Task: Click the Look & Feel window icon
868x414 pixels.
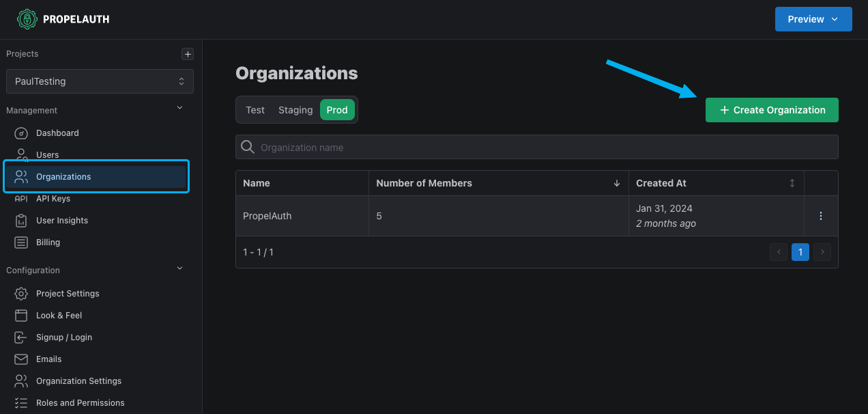Action: 21,316
